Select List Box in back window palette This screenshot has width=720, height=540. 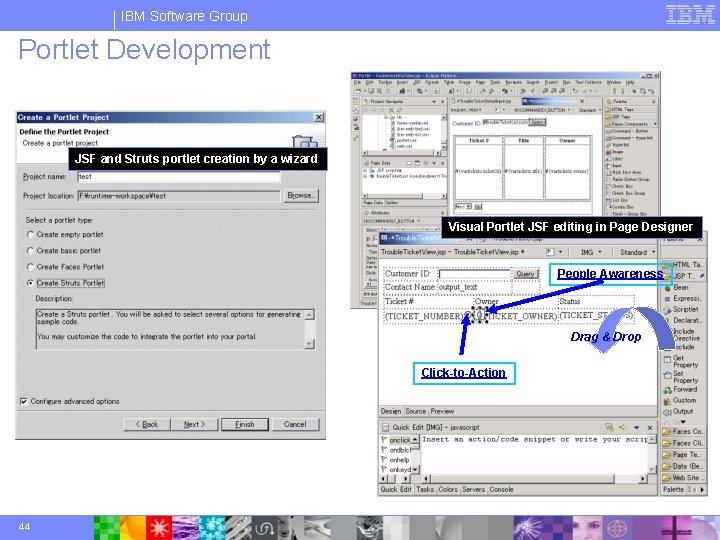coord(617,200)
